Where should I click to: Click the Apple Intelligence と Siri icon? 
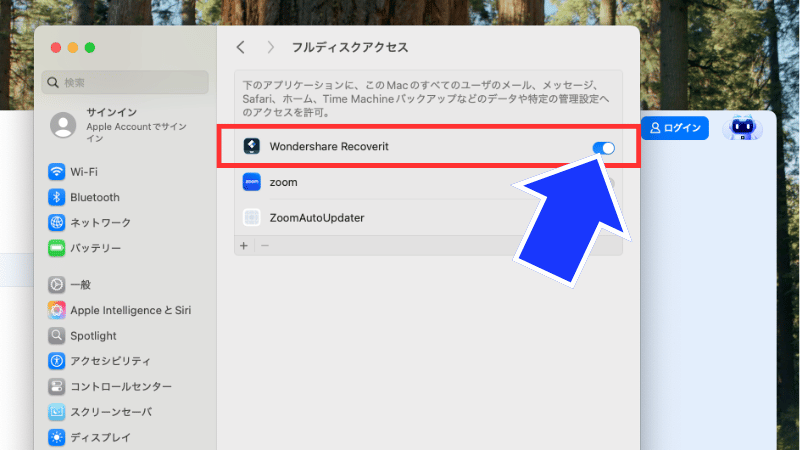pyautogui.click(x=57, y=310)
